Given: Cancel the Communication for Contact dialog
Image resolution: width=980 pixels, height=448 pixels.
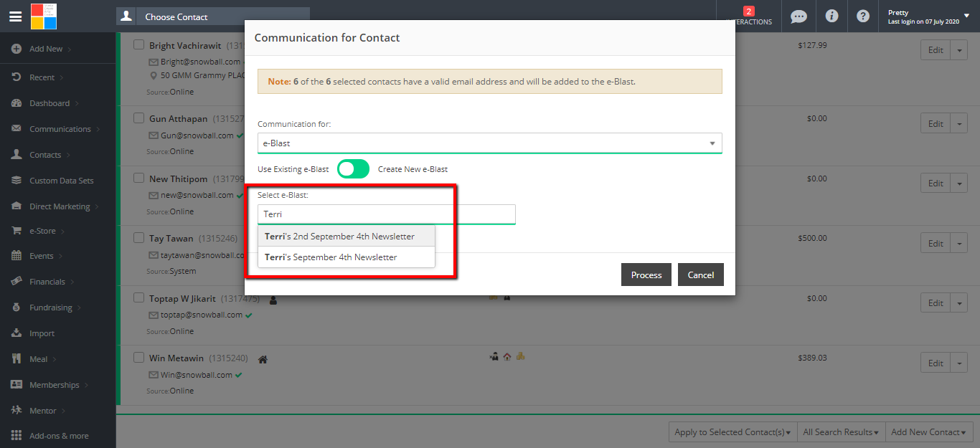Looking at the screenshot, I should [x=700, y=275].
